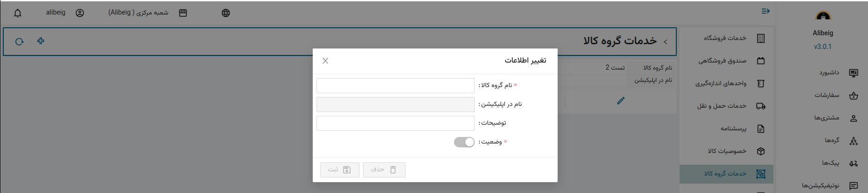868x193 pixels.
Task: Focus the نام گروه کالا input field
Action: point(395,86)
